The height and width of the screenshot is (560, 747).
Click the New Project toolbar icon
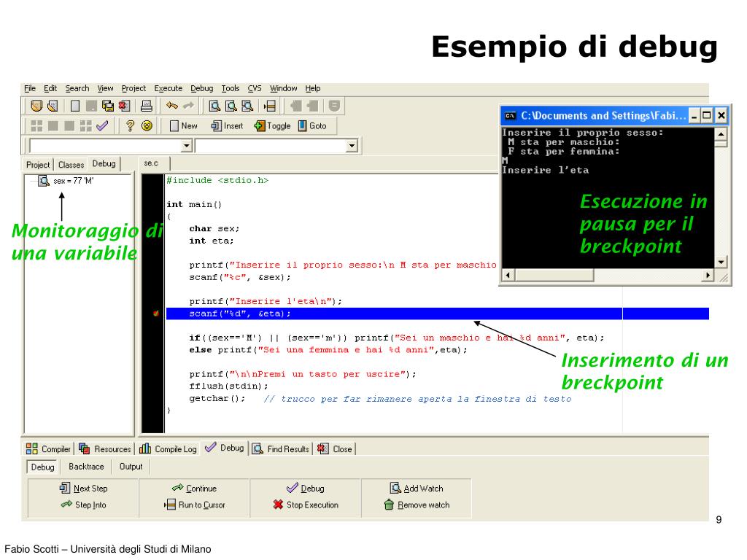coord(36,106)
